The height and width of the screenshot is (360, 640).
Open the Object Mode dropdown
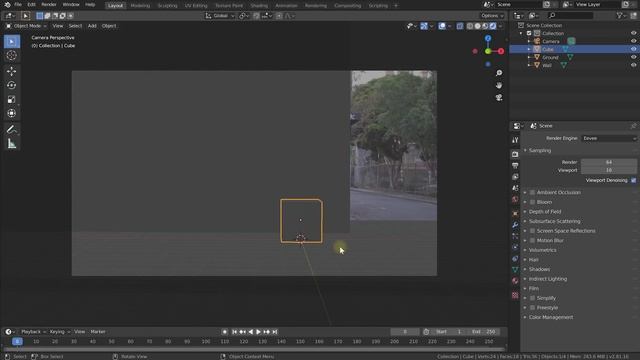click(26, 26)
